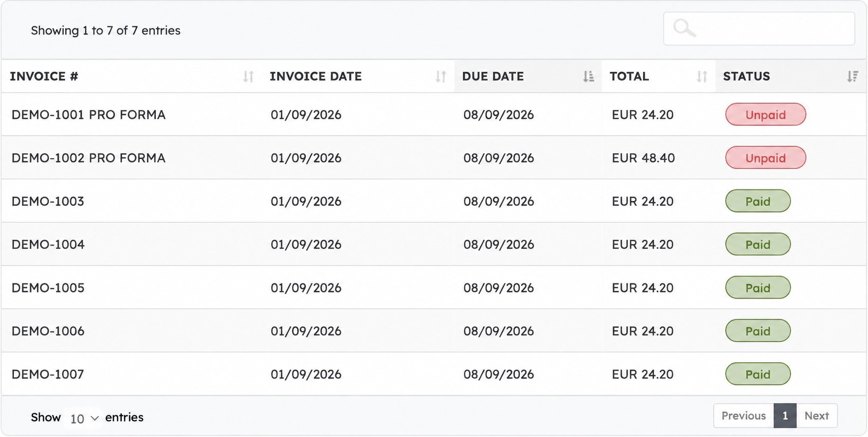Click the search magnifier icon
Image resolution: width=868 pixels, height=437 pixels.
(684, 28)
